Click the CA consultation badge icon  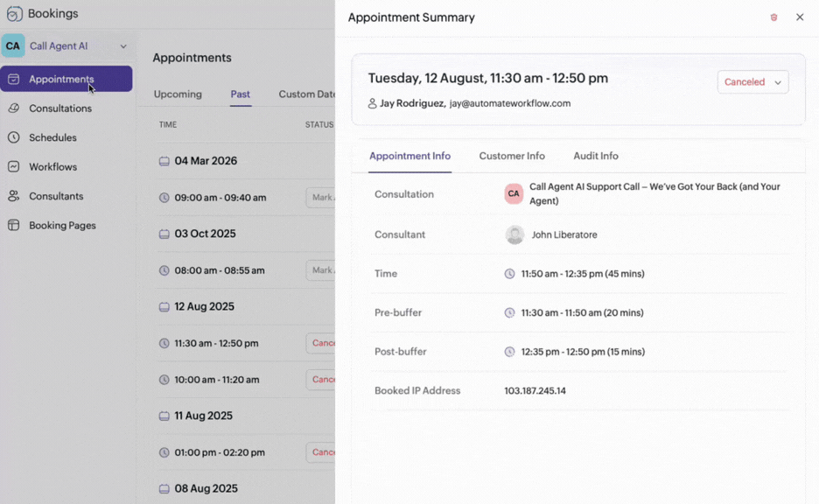click(514, 193)
